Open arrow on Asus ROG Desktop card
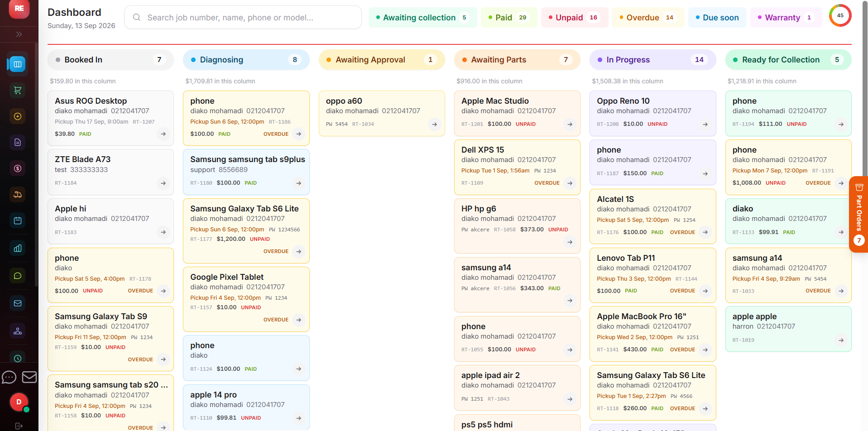Image resolution: width=868 pixels, height=431 pixels. point(163,134)
